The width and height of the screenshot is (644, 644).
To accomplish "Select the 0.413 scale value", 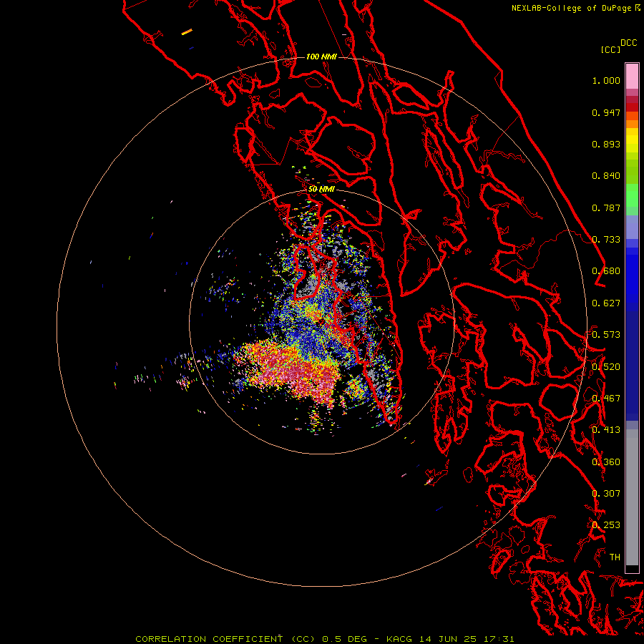I will [x=606, y=430].
